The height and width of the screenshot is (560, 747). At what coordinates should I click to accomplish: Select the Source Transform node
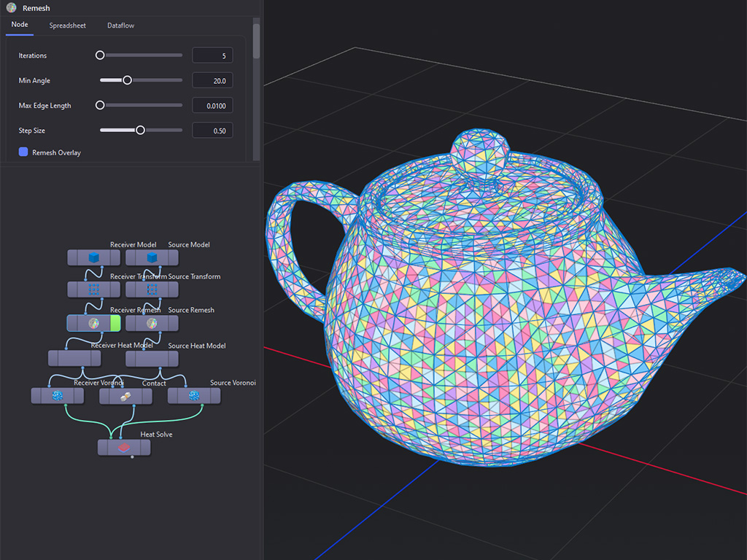coord(152,289)
